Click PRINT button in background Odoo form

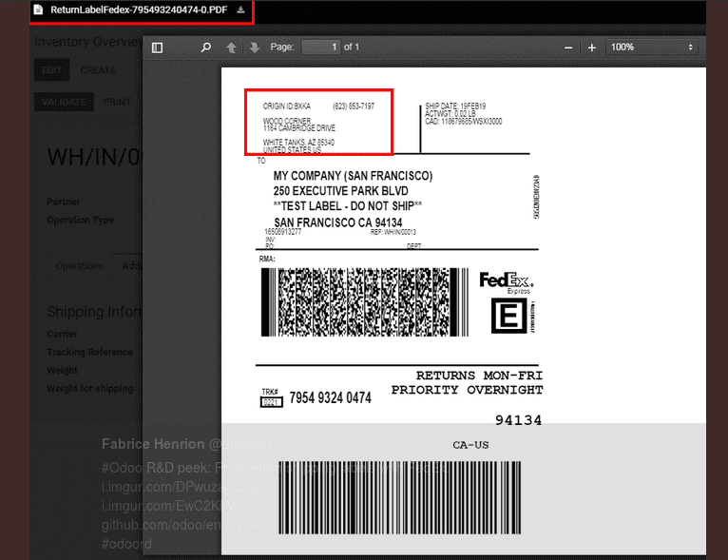click(x=117, y=102)
